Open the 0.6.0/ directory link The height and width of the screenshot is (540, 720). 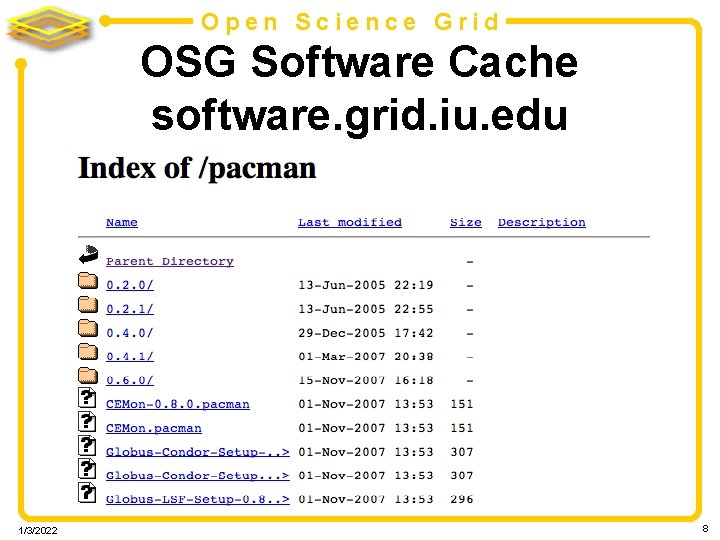(x=130, y=380)
